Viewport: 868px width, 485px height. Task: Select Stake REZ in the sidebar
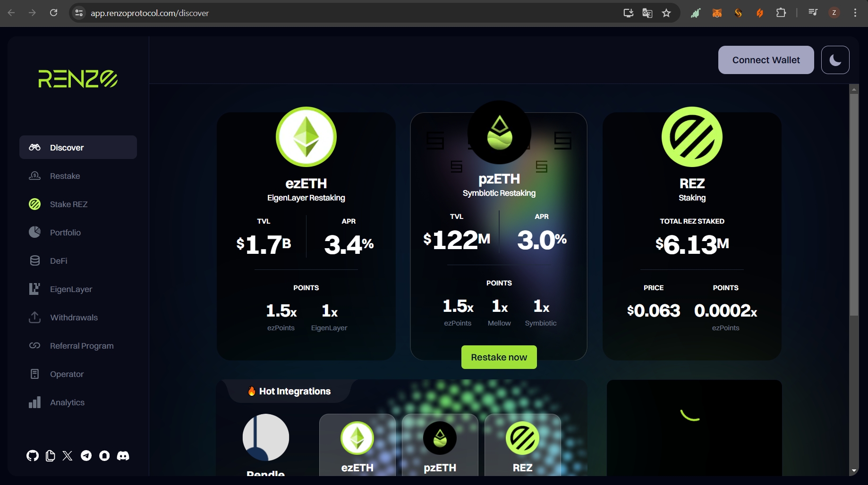(68, 204)
